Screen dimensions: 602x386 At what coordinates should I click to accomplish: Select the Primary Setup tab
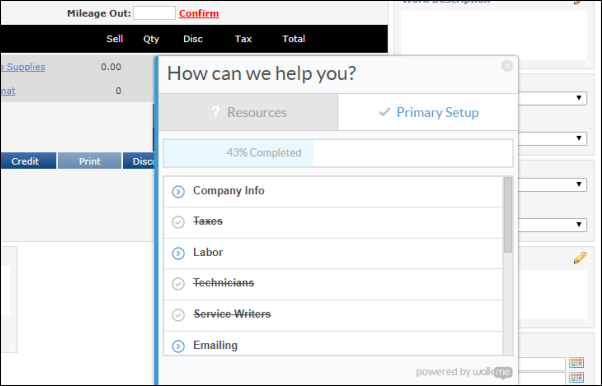point(428,112)
